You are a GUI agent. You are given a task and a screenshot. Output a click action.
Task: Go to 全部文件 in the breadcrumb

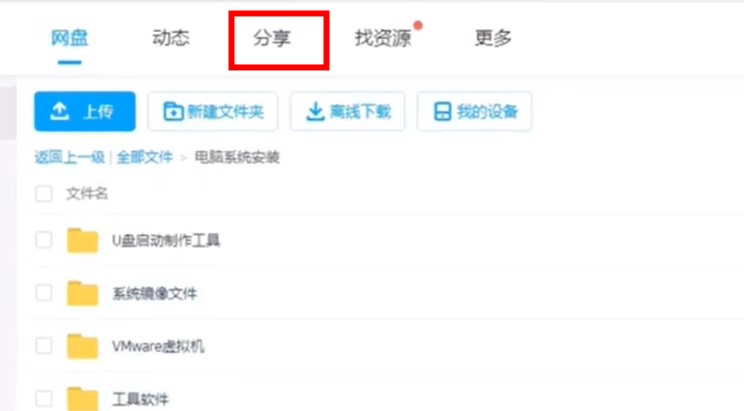145,157
